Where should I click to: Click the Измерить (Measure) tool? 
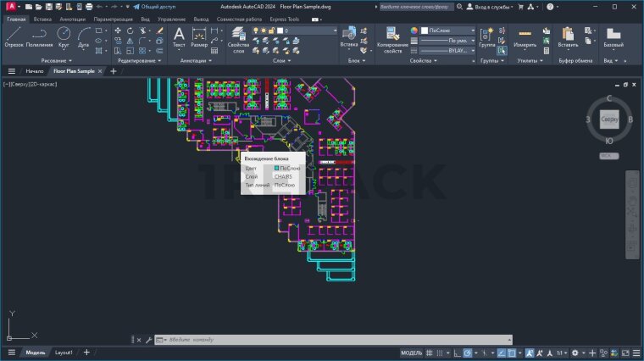[525, 39]
